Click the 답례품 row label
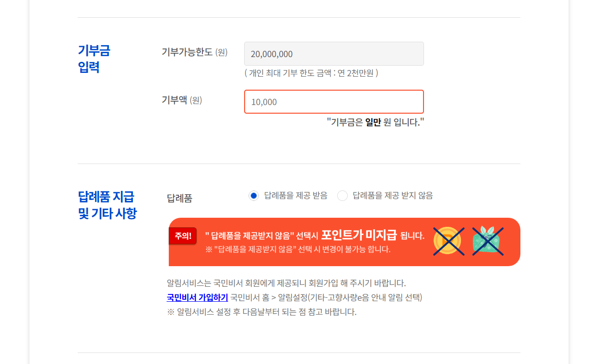The height and width of the screenshot is (364, 589). [x=179, y=198]
